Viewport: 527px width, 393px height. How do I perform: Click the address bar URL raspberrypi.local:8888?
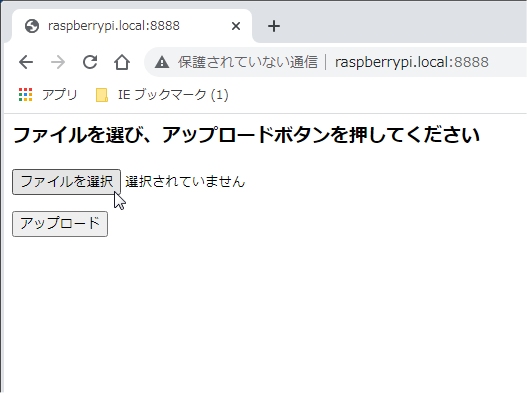tap(412, 62)
